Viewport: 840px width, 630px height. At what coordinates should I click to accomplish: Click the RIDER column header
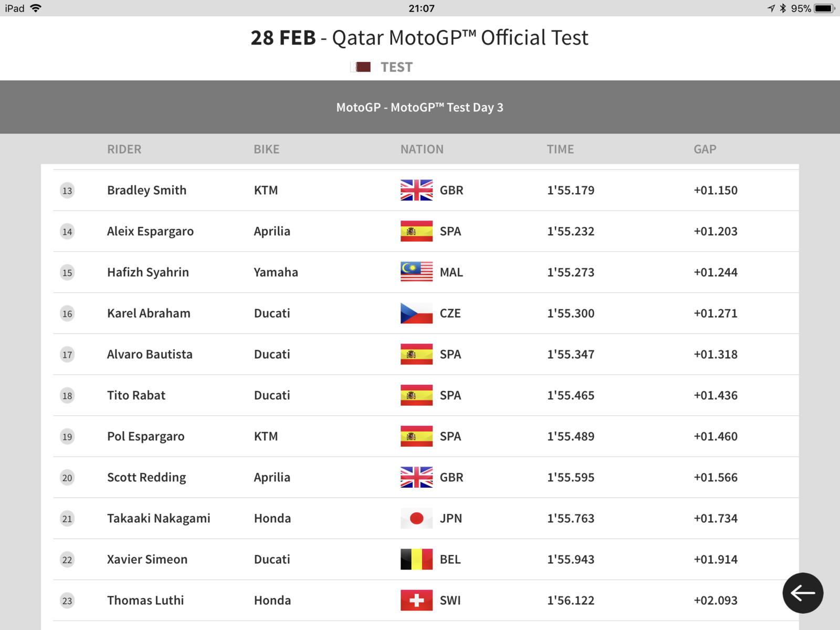pyautogui.click(x=124, y=149)
